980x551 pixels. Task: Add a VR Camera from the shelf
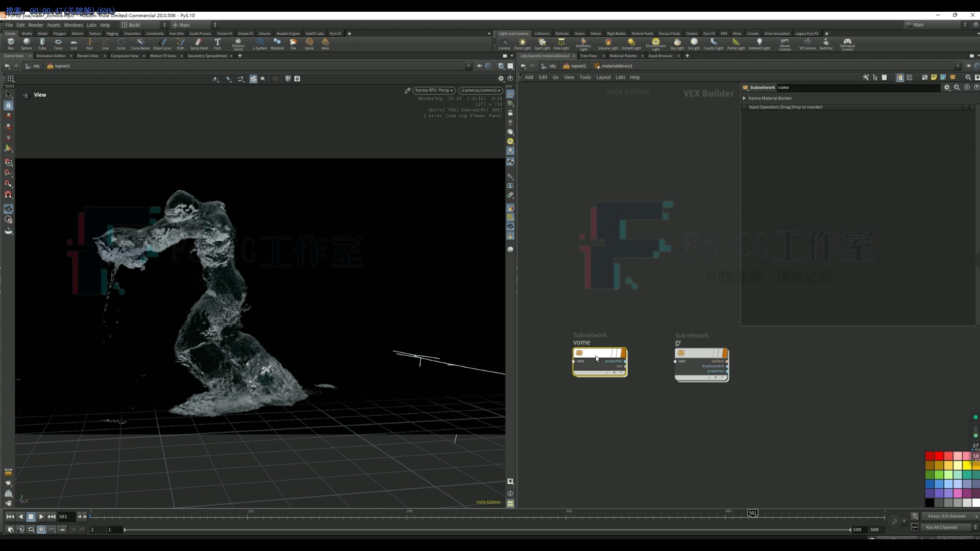pyautogui.click(x=807, y=43)
